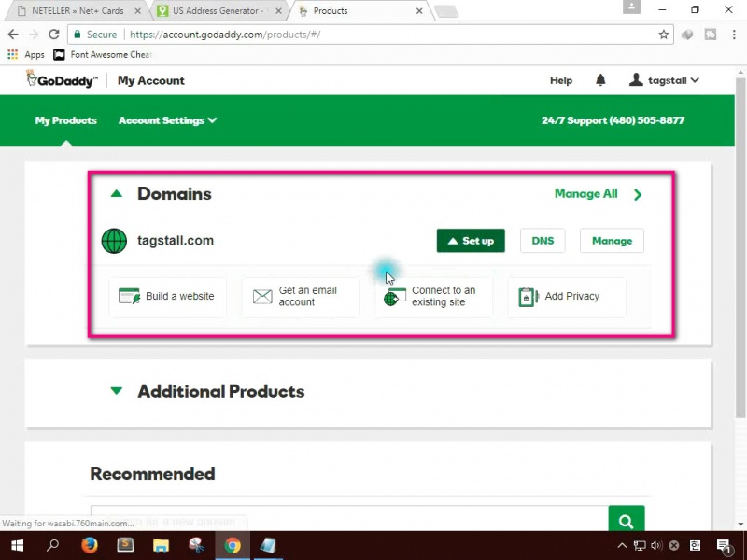747x560 pixels.
Task: Choose Connect to an existing site
Action: (433, 297)
